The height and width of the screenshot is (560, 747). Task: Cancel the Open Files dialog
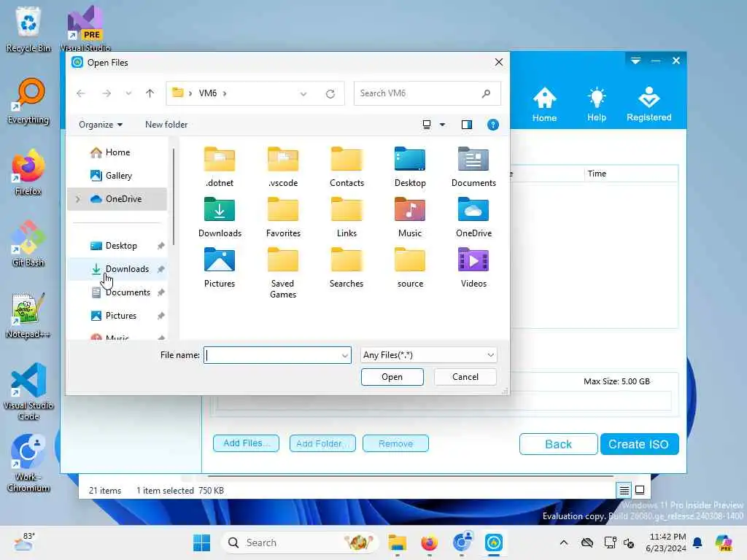[x=465, y=377]
